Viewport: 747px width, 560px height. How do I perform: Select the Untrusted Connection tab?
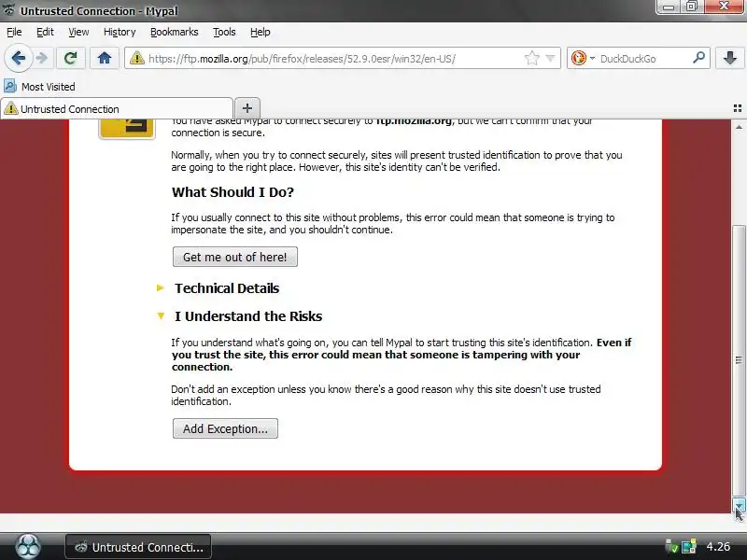click(117, 108)
